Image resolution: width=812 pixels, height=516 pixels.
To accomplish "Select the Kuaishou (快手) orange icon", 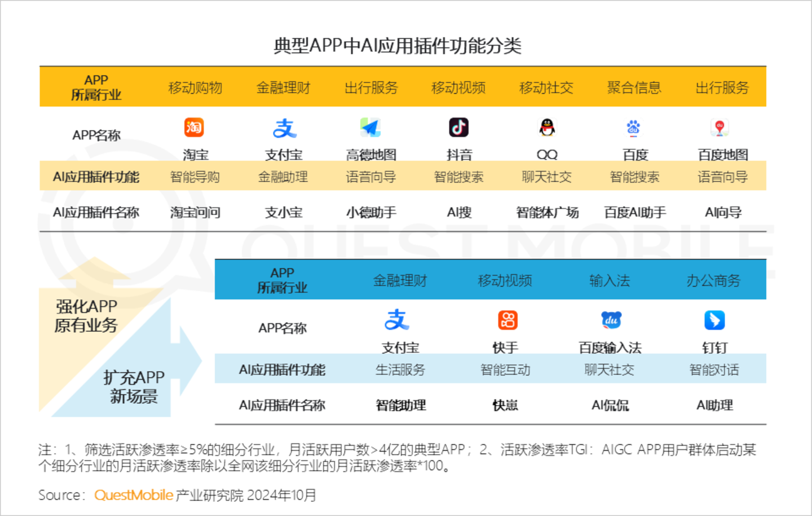I will coord(507,320).
